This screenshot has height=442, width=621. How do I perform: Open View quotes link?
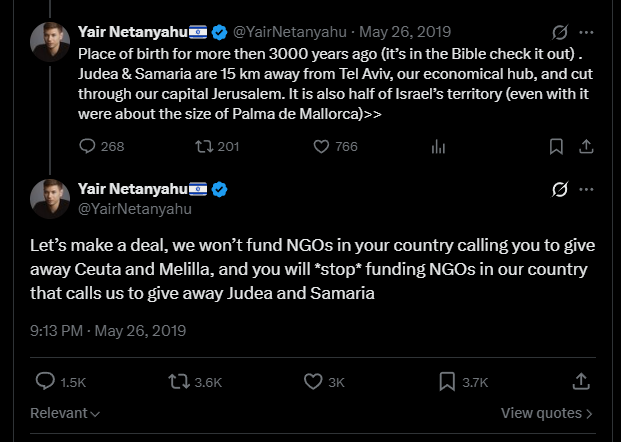click(547, 413)
